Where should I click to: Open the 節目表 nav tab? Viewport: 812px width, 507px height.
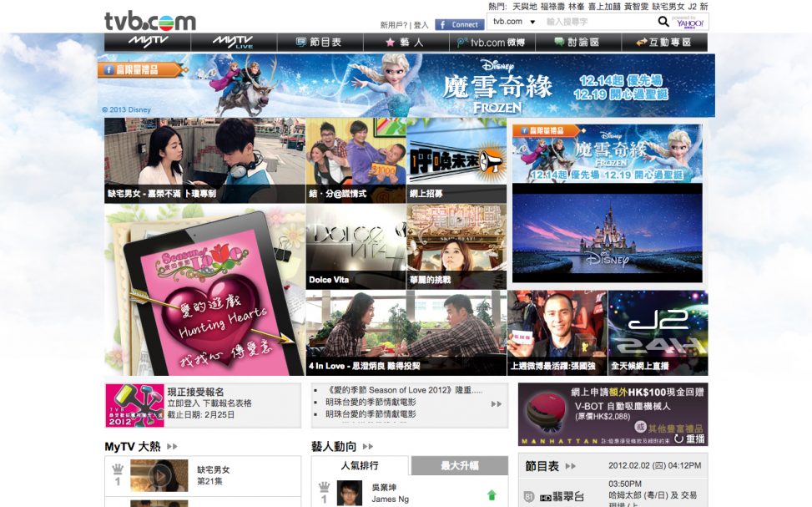[320, 42]
